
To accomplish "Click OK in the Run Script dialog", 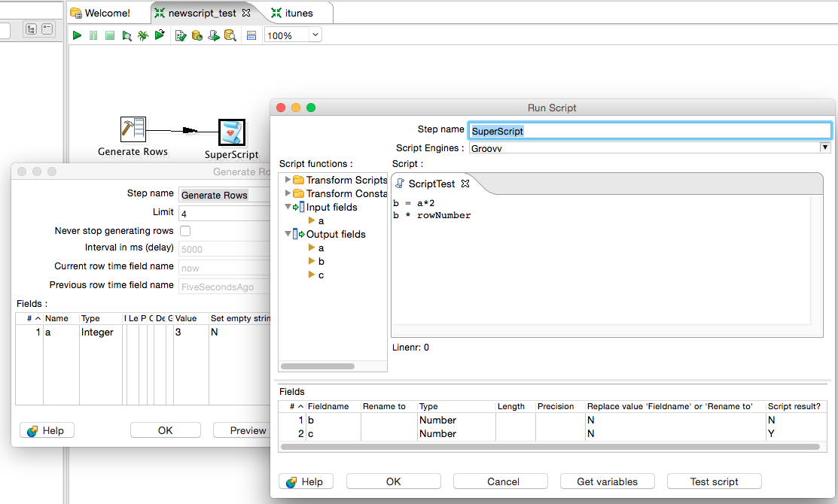I will [x=393, y=481].
